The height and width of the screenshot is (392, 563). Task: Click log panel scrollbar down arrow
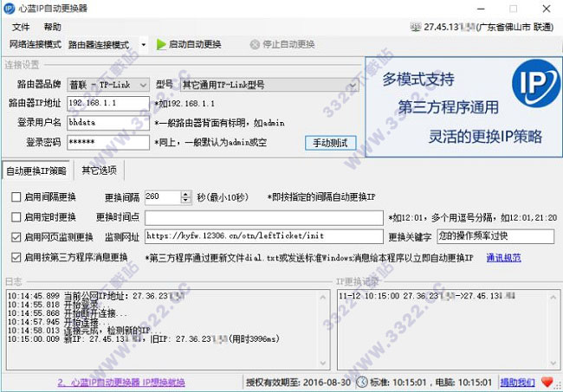click(x=323, y=363)
